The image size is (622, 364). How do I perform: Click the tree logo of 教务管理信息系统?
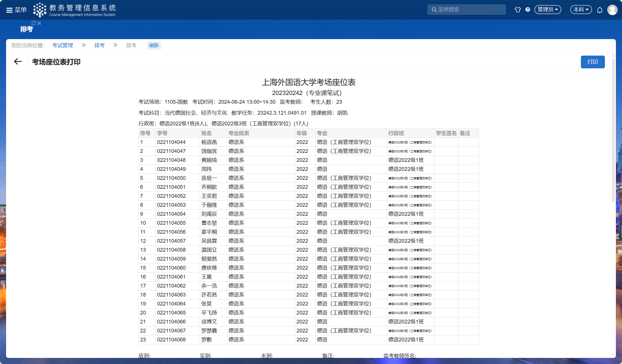pyautogui.click(x=40, y=10)
